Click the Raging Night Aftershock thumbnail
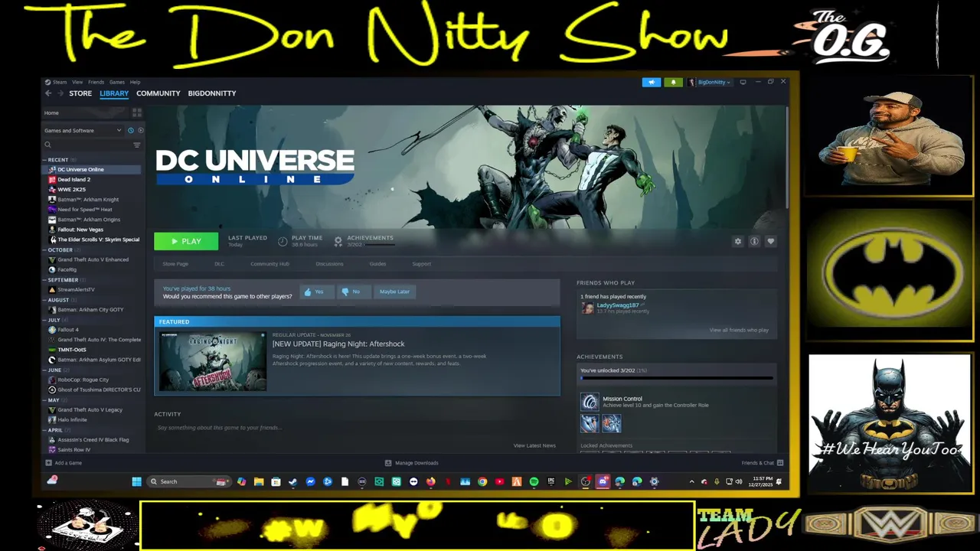 pos(213,362)
